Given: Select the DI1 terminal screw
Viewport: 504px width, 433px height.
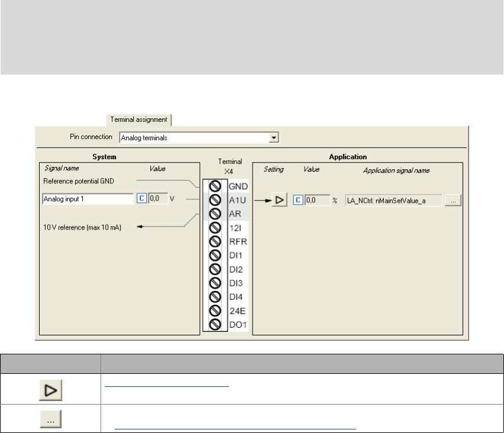Looking at the screenshot, I should tap(215, 256).
